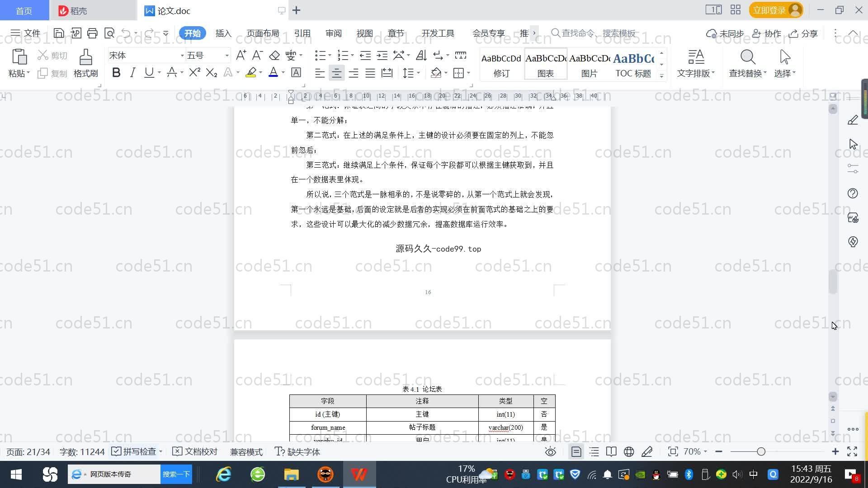868x488 pixels.
Task: Click missing fonts notice
Action: tap(297, 451)
